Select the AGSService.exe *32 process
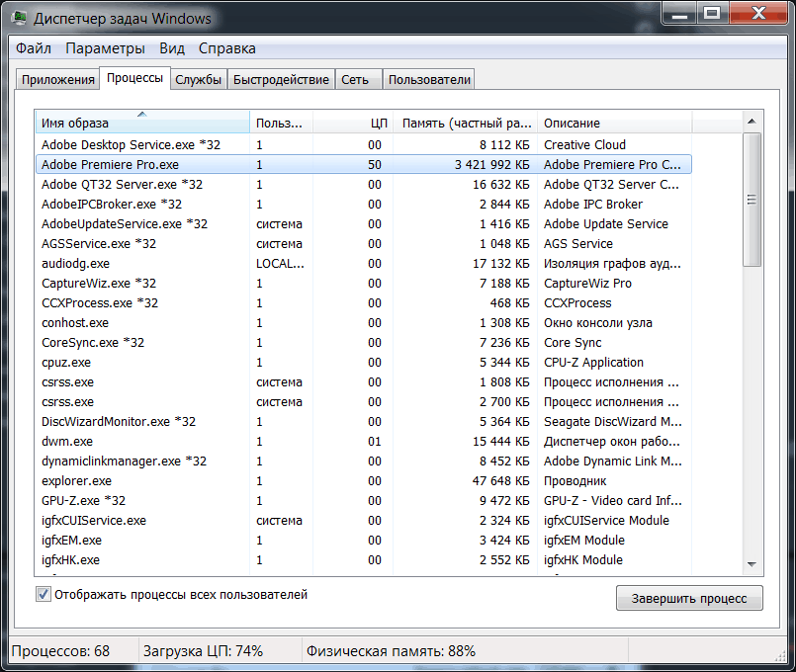The image size is (796, 672). coord(364,244)
